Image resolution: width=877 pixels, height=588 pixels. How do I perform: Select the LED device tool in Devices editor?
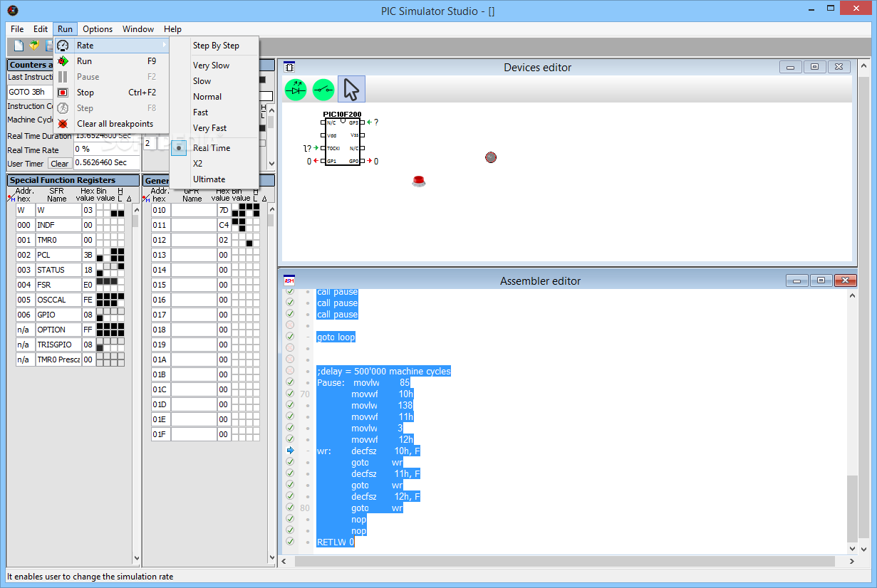point(296,90)
